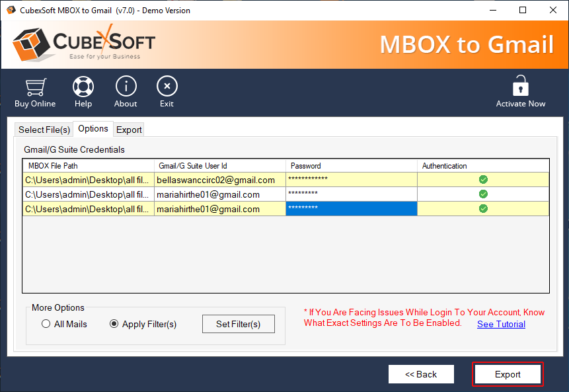Click the green authentication check in the last row
569x392 pixels.
coord(483,209)
